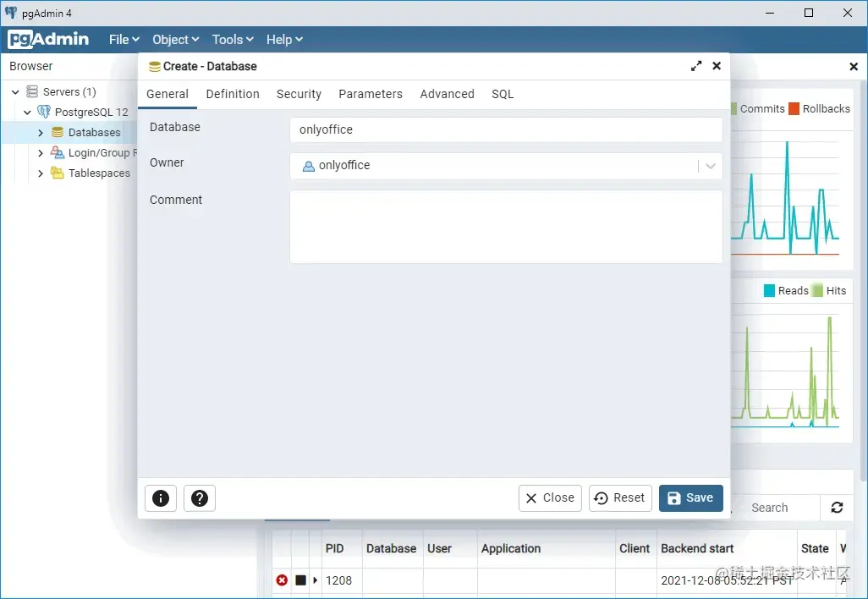This screenshot has width=868, height=599.
Task: Expand the Login/Group Roles tree node
Action: point(41,153)
